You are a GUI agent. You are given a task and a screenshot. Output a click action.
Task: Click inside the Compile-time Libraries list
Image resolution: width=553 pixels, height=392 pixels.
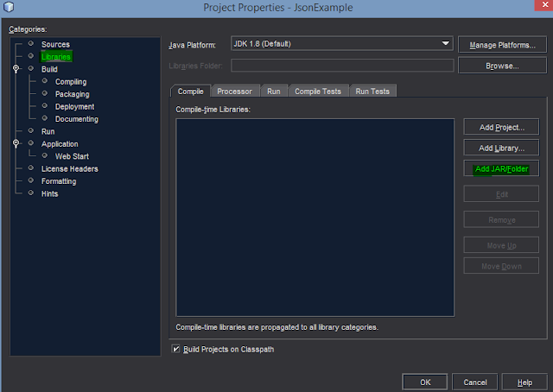click(x=315, y=218)
